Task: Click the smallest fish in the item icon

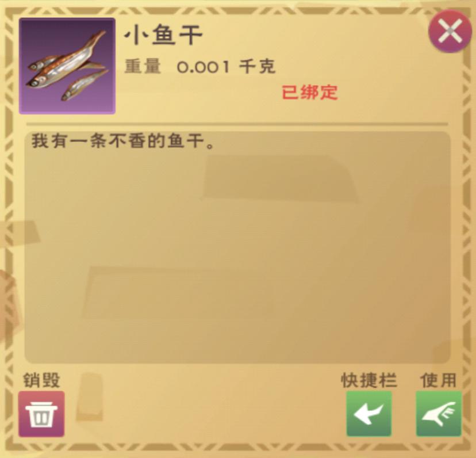Action: click(85, 85)
